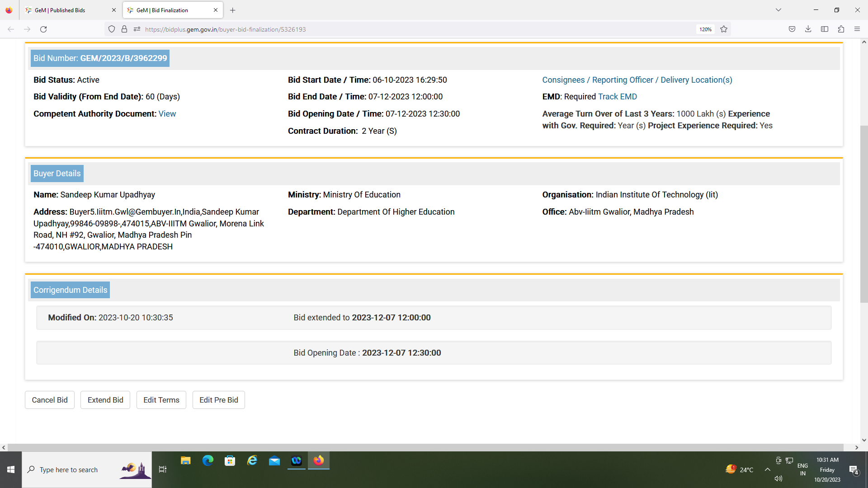This screenshot has width=868, height=488.
Task: Open the Extensions puzzle icon
Action: click(841, 29)
